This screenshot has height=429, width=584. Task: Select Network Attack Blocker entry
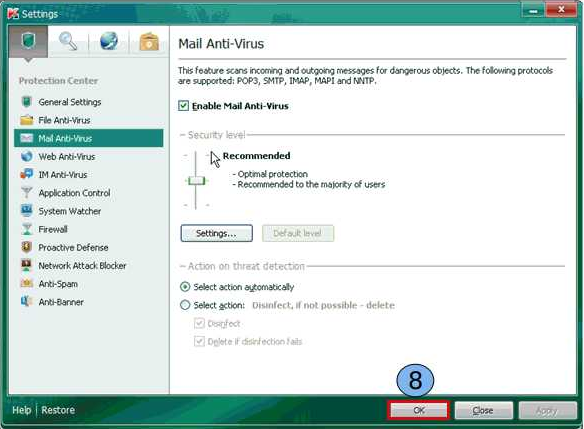pos(82,266)
